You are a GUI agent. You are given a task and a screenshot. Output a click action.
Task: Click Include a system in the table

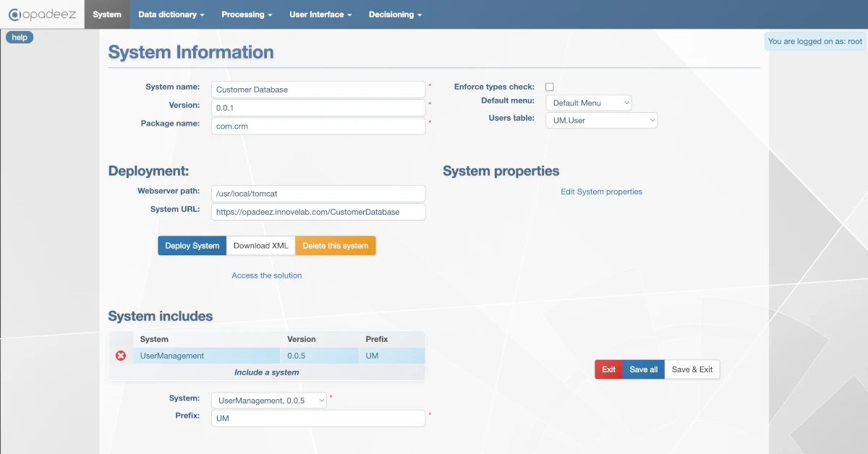267,372
